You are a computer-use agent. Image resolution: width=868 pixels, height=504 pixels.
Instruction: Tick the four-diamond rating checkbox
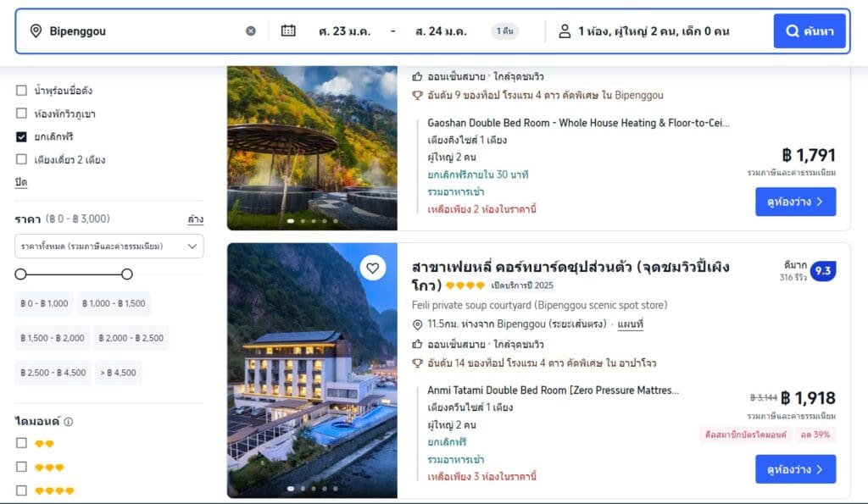pyautogui.click(x=21, y=490)
